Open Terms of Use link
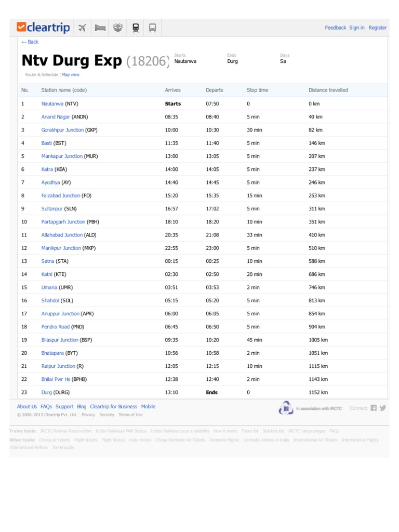This screenshot has width=399, height=532. pos(130,415)
